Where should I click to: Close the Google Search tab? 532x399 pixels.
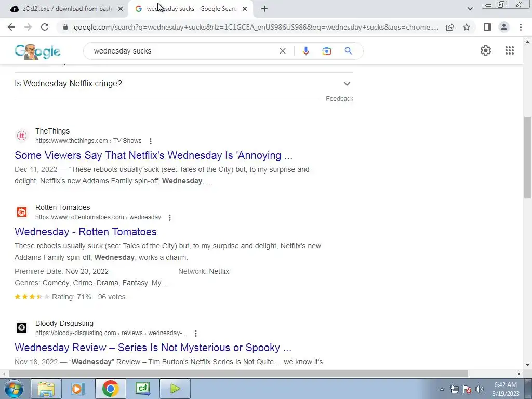[x=244, y=9]
